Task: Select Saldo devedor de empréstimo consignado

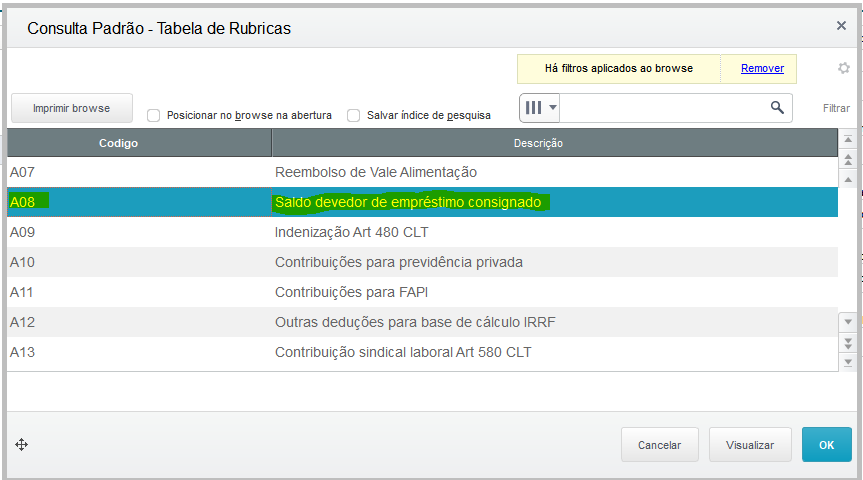Action: point(555,202)
